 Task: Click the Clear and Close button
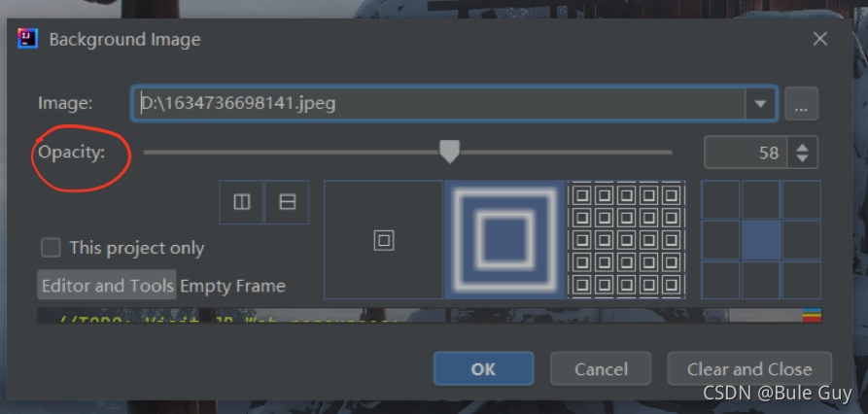749,368
